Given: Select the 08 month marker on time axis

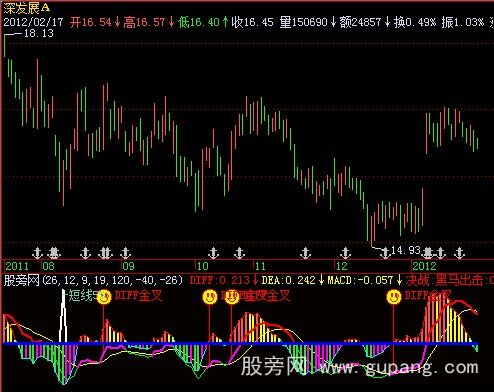Looking at the screenshot, I should point(48,266).
